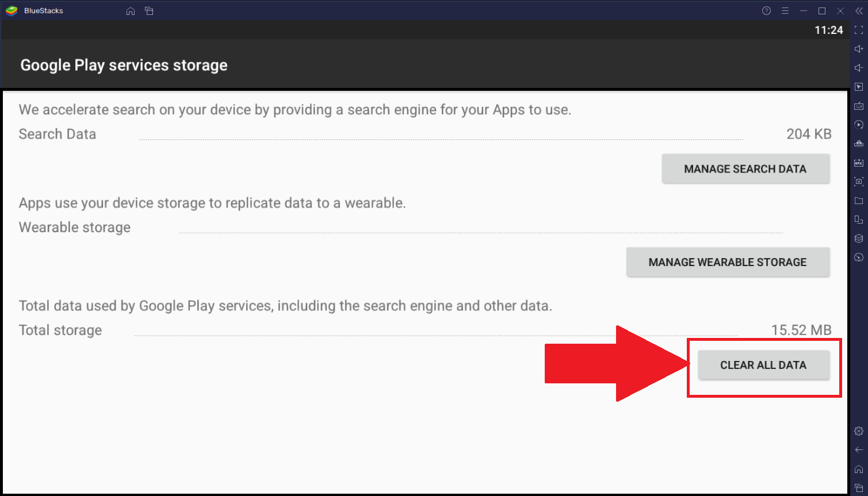Lower volume with the speaker minus icon

point(859,68)
